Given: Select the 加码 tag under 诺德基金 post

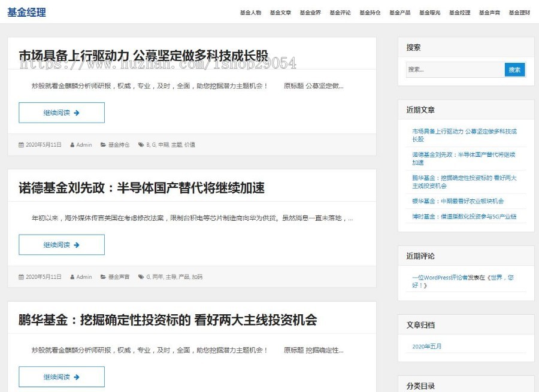Looking at the screenshot, I should coord(197,276).
